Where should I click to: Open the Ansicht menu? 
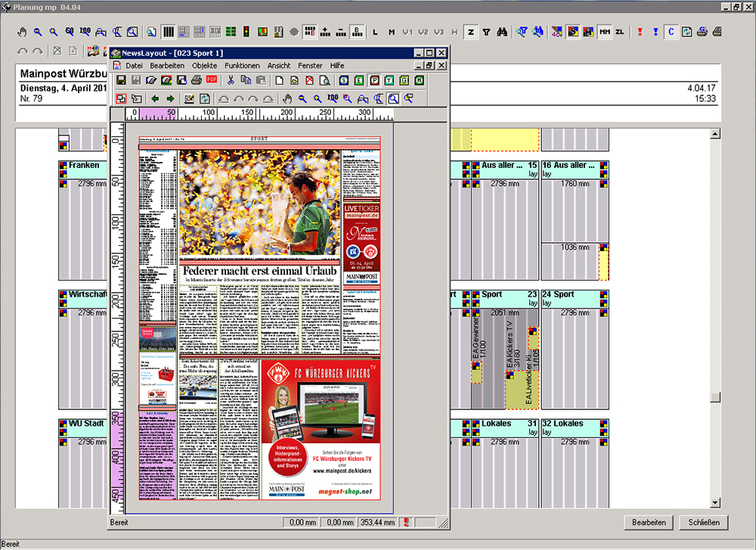[x=279, y=66]
